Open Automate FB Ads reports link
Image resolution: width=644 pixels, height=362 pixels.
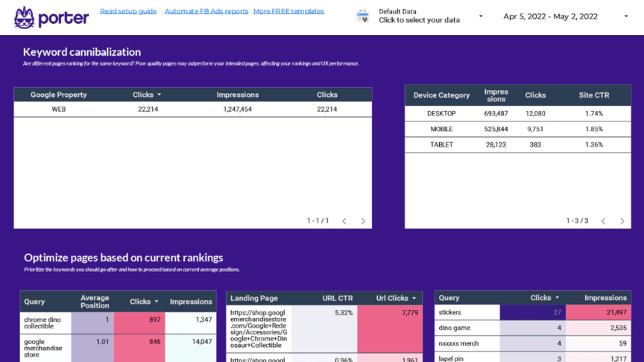206,11
